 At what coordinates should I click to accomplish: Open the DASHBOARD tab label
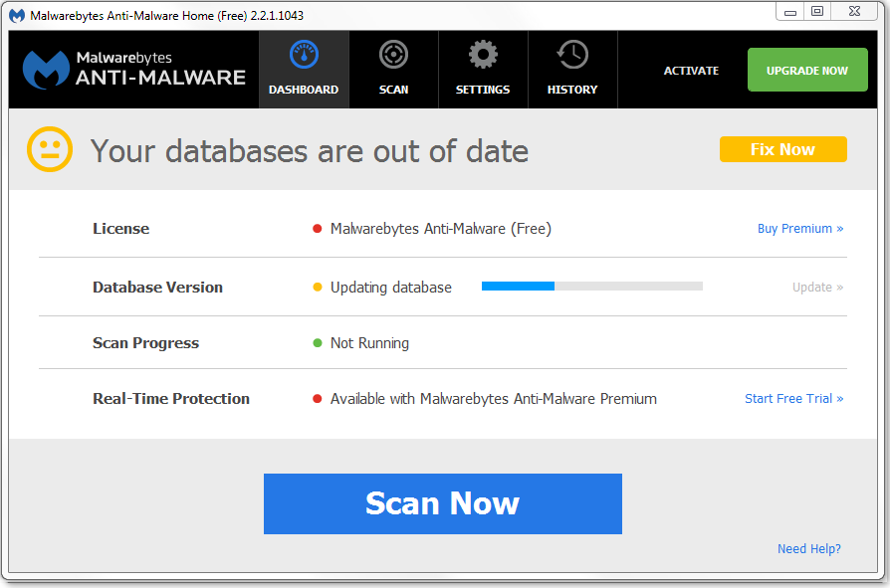pyautogui.click(x=304, y=90)
